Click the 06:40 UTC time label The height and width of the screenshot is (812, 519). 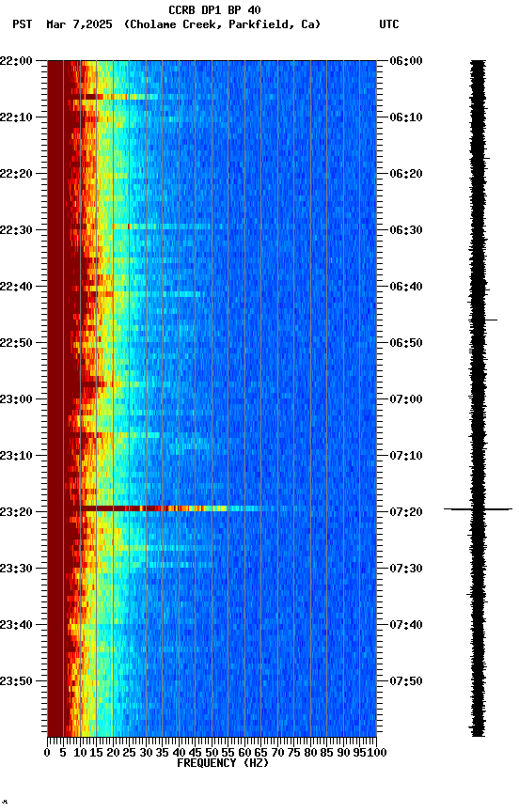pos(406,287)
